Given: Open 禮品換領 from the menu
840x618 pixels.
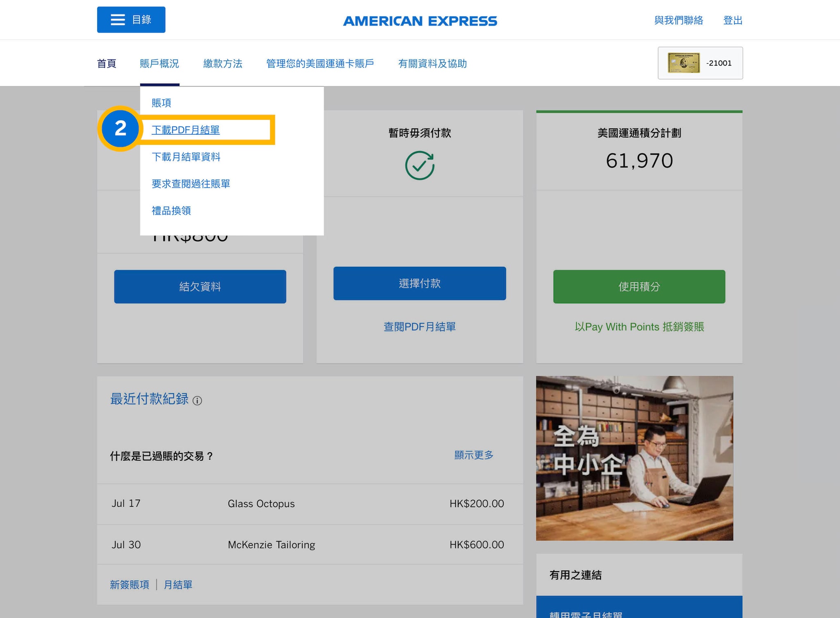Looking at the screenshot, I should pos(171,211).
